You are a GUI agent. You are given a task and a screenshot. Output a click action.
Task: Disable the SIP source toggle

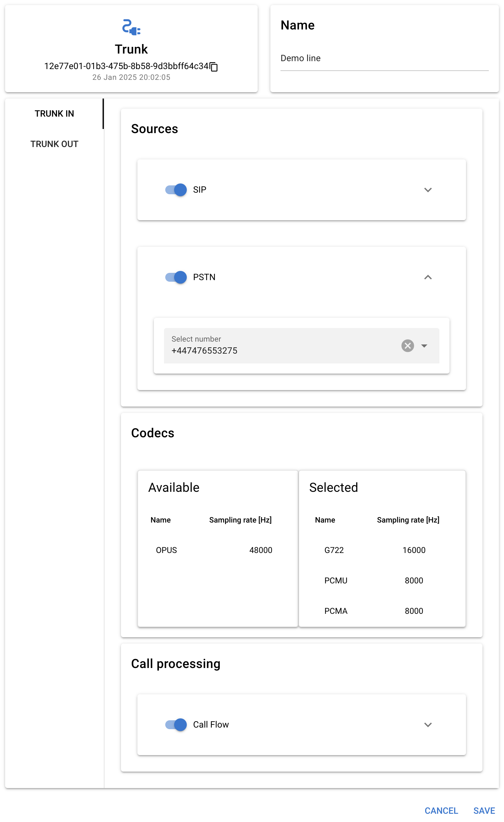tap(176, 190)
